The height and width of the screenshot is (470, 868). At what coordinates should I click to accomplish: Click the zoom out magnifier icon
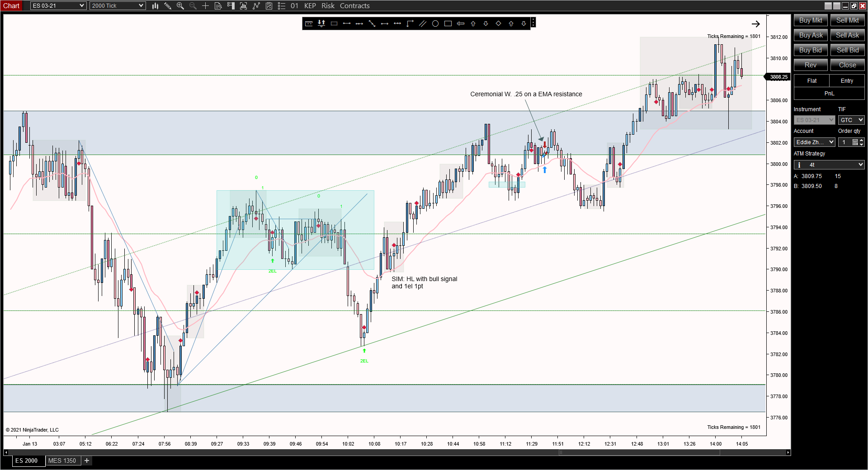point(193,6)
